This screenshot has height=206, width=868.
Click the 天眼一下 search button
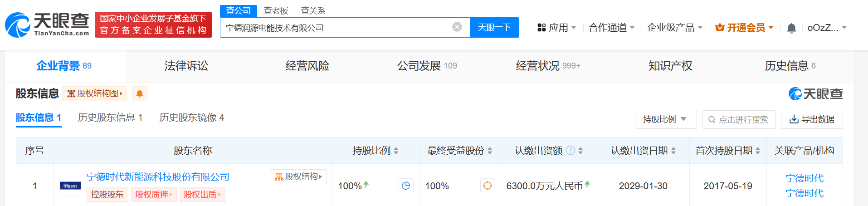pyautogui.click(x=495, y=28)
